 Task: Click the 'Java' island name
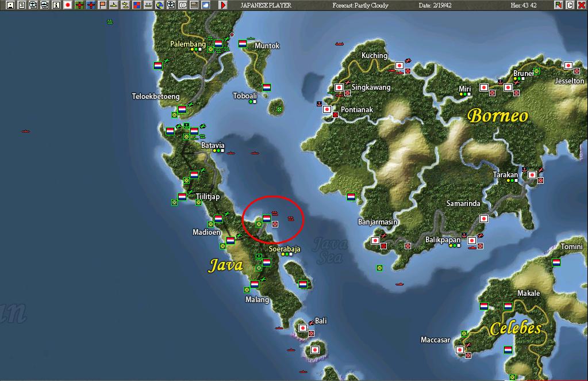226,265
